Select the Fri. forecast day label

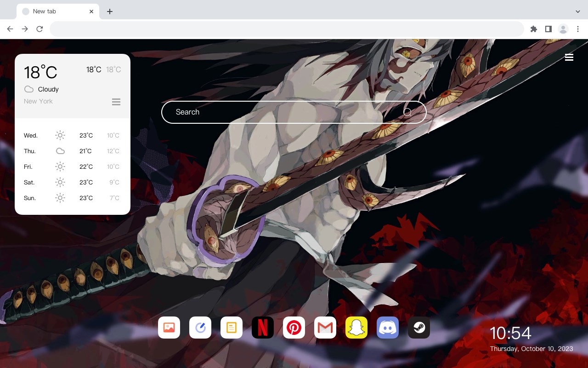28,167
